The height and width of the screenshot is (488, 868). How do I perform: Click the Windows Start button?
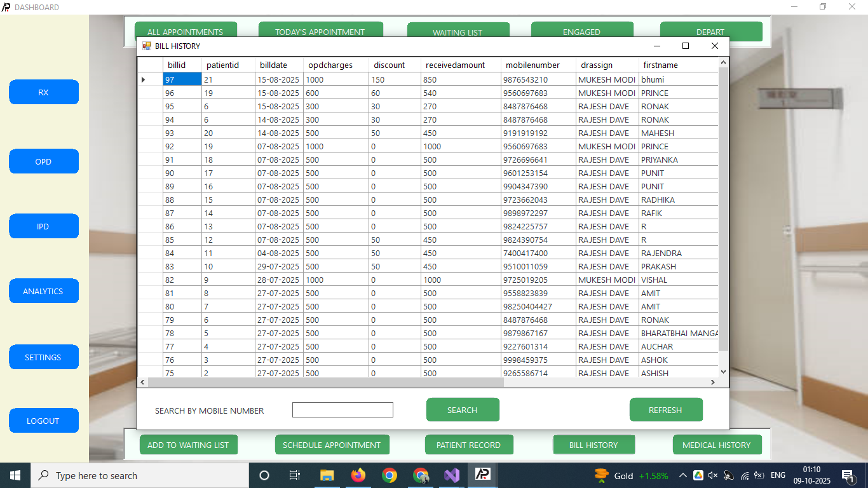pos(15,475)
